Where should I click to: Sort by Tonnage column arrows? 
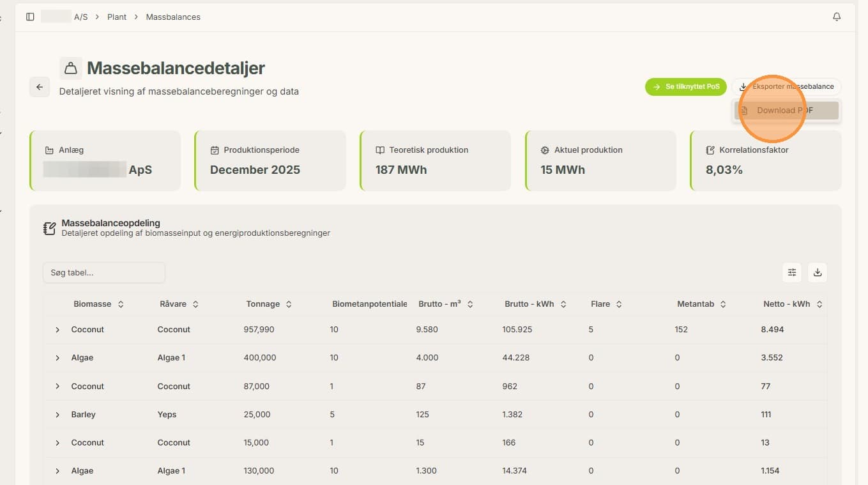point(289,304)
